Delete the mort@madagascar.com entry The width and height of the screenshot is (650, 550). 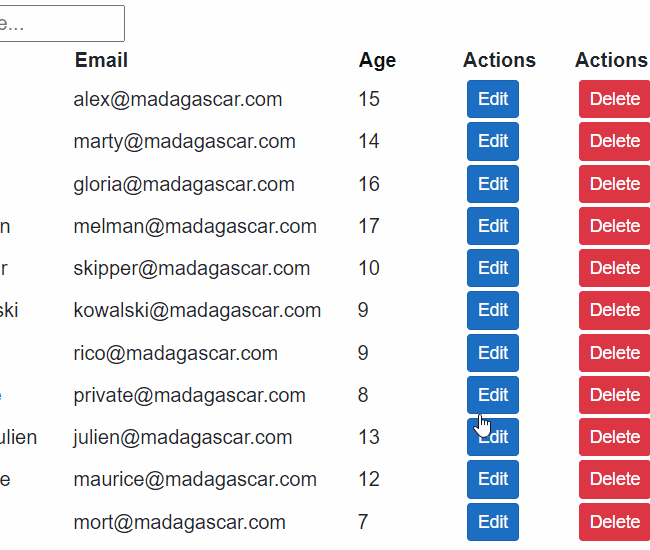point(614,522)
